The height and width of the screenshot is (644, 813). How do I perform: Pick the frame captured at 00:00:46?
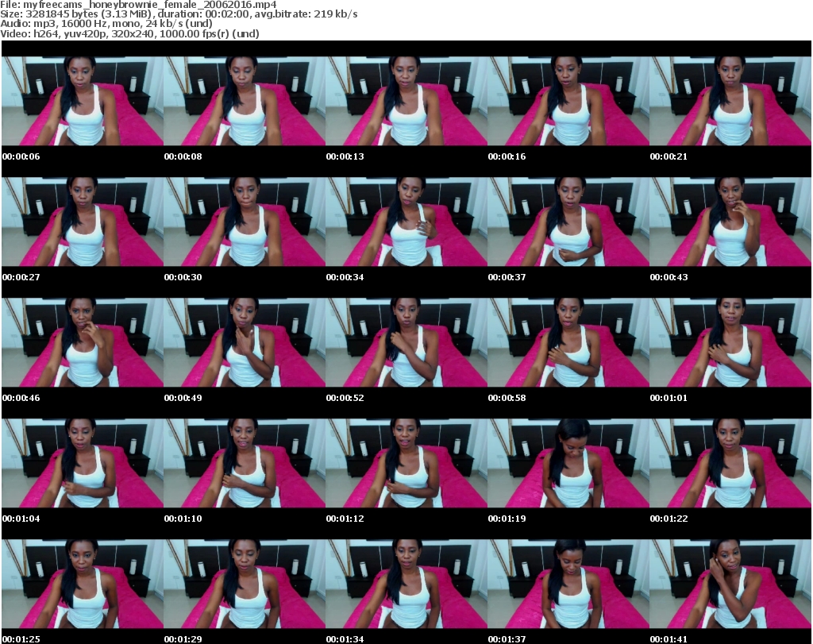pyautogui.click(x=83, y=343)
